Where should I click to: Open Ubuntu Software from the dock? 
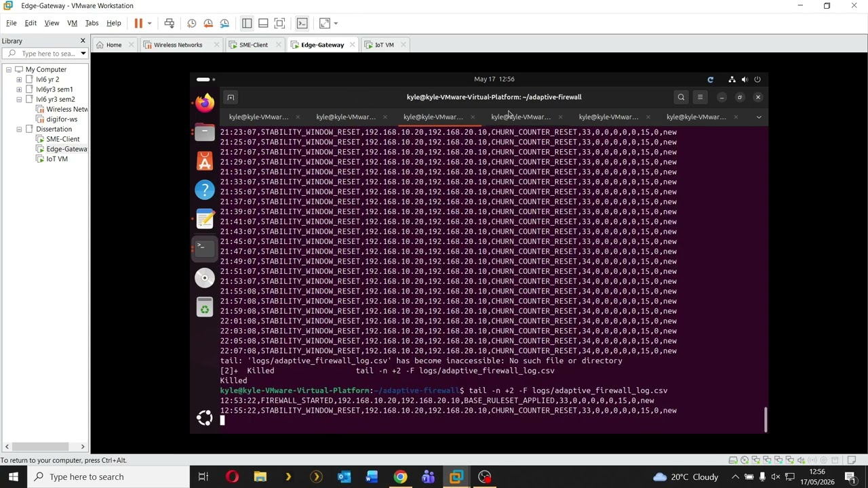tap(204, 161)
